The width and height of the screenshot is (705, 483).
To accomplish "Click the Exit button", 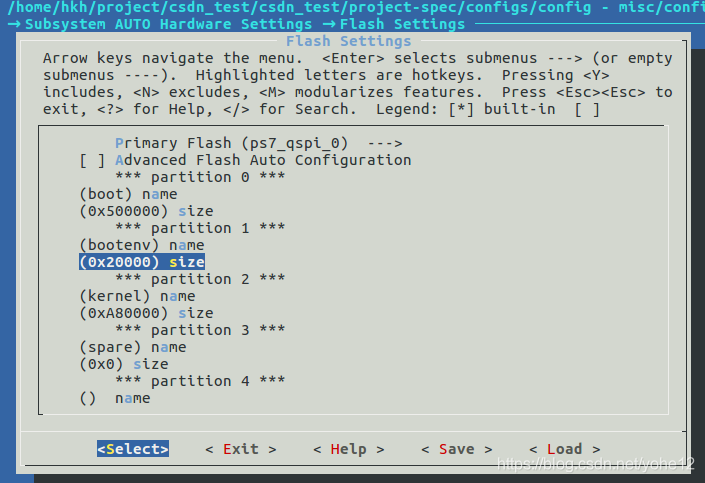I will tap(241, 449).
